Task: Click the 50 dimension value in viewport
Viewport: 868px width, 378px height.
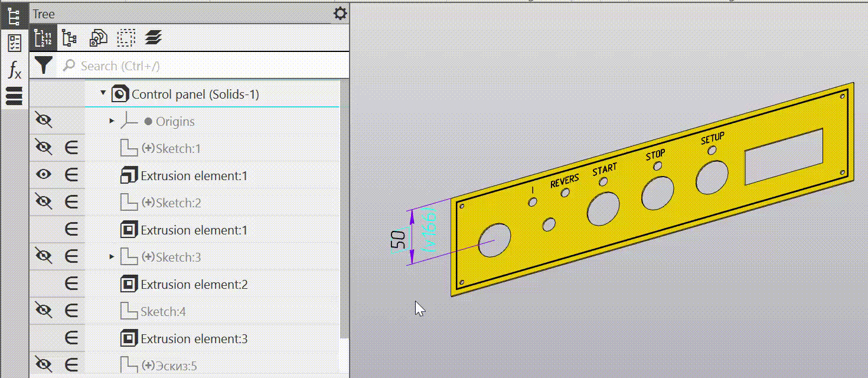Action: (x=399, y=239)
